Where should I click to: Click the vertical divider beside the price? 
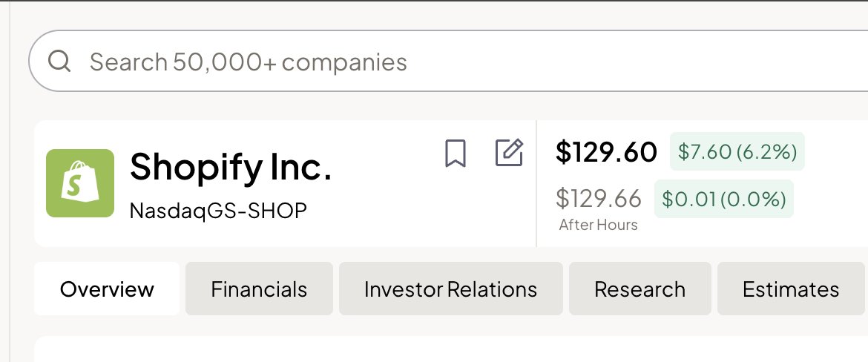[x=536, y=183]
